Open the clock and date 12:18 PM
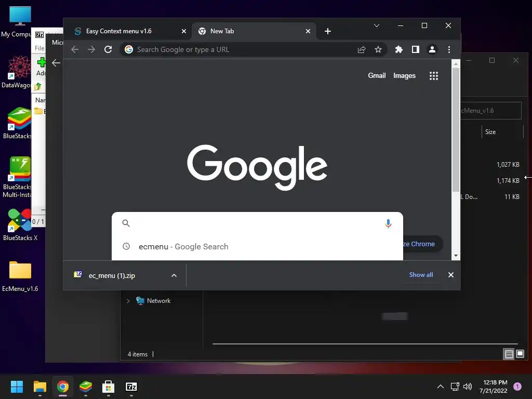This screenshot has width=532, height=399. click(x=494, y=387)
